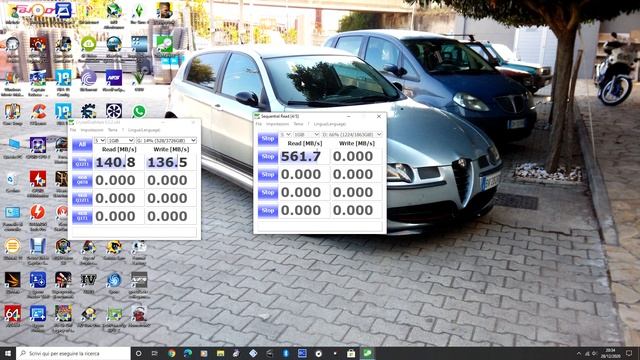Click Stop beside the 561.7 result
This screenshot has height=360, width=640.
(x=268, y=157)
